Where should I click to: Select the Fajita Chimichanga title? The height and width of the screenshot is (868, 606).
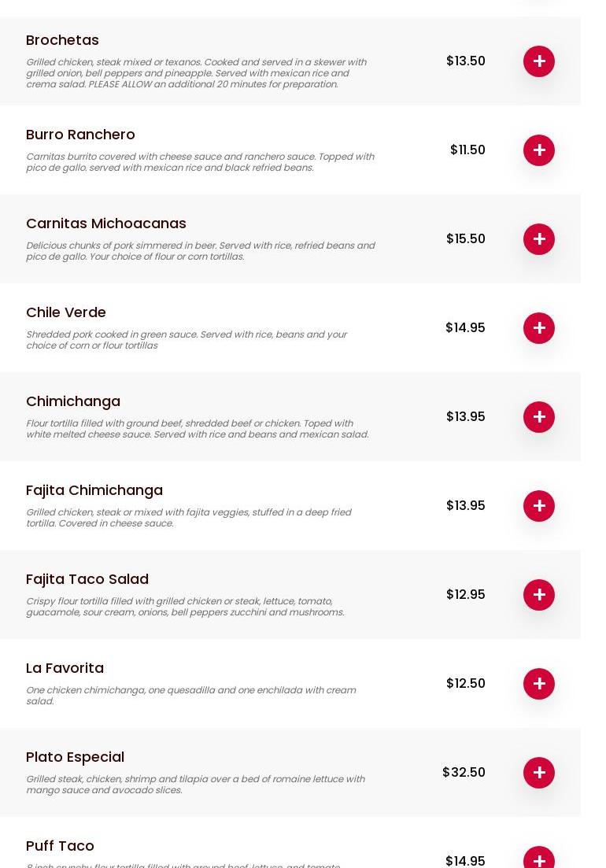point(94,490)
